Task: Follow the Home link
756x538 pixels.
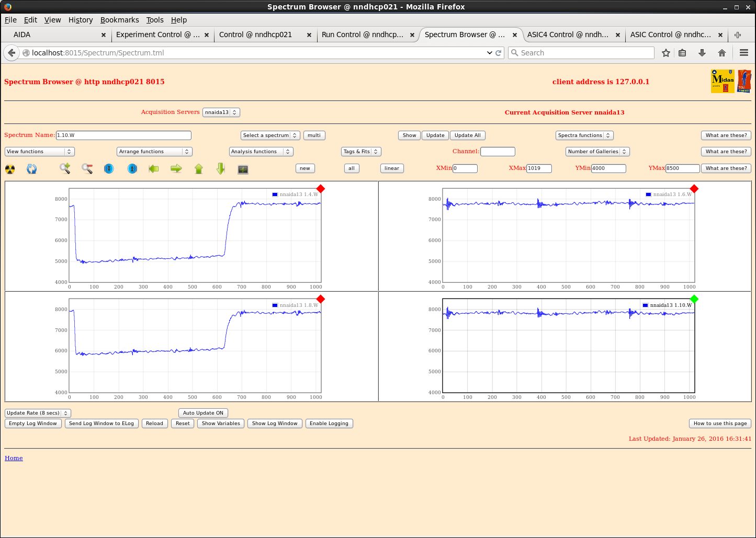Action: [14, 458]
